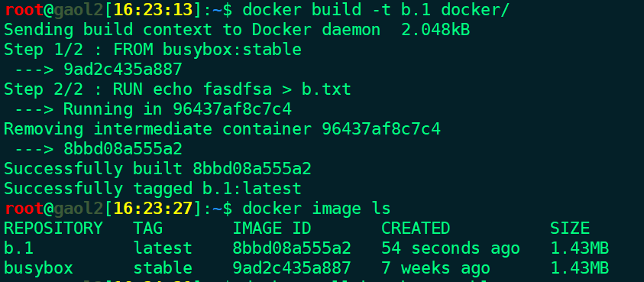644x282 pixels.
Task: Click the Successfully tagged b.1:latest message
Action: tap(152, 189)
